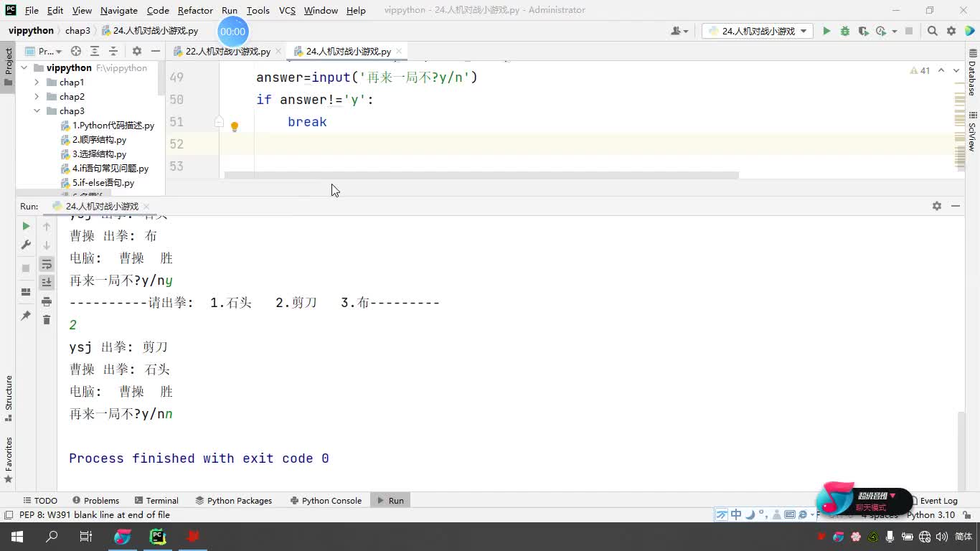This screenshot has width=980, height=551.
Task: Open the Windows Start menu
Action: tap(17, 536)
